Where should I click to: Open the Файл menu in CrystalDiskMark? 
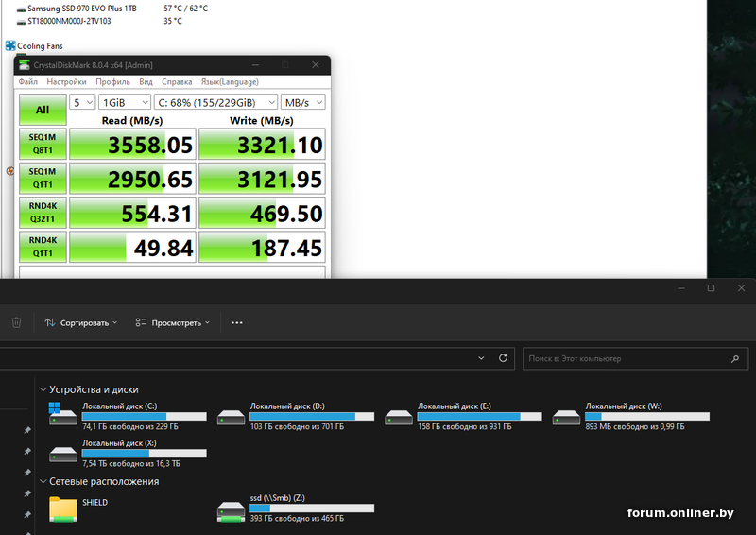point(28,82)
